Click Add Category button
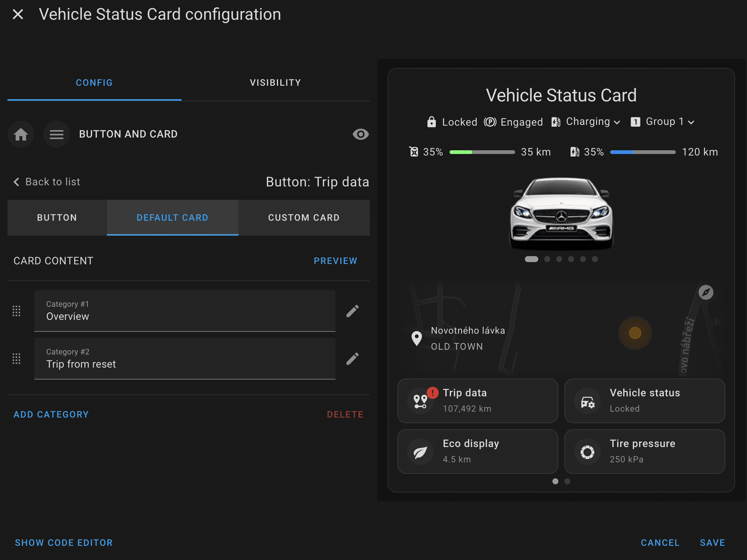 pos(51,415)
